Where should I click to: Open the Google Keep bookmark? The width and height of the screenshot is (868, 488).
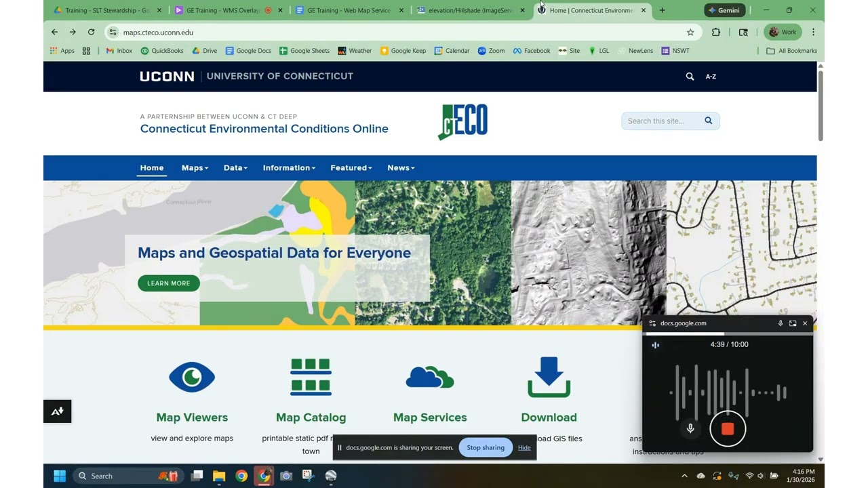coord(403,51)
